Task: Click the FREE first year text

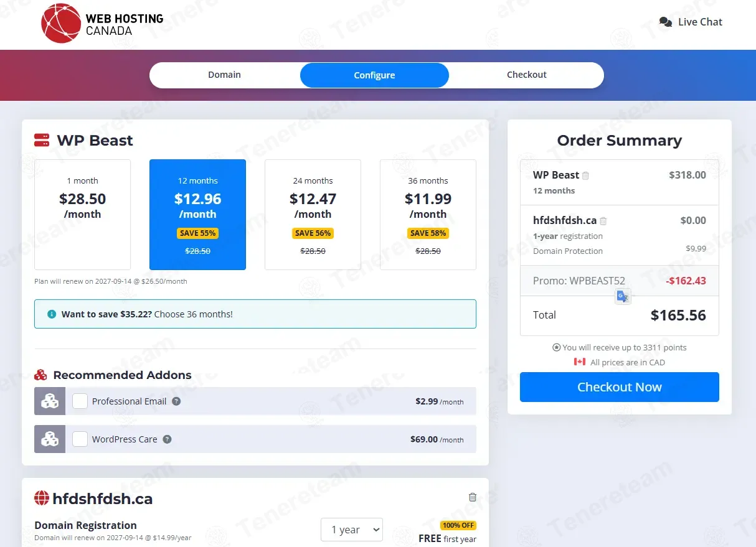Action: pos(447,539)
